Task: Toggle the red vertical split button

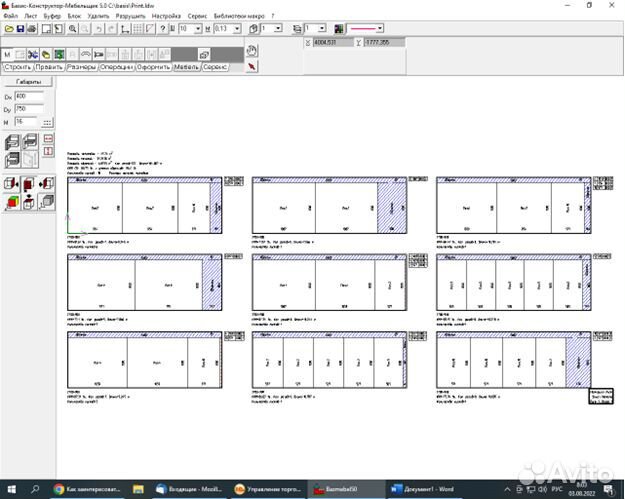Action: [x=47, y=151]
